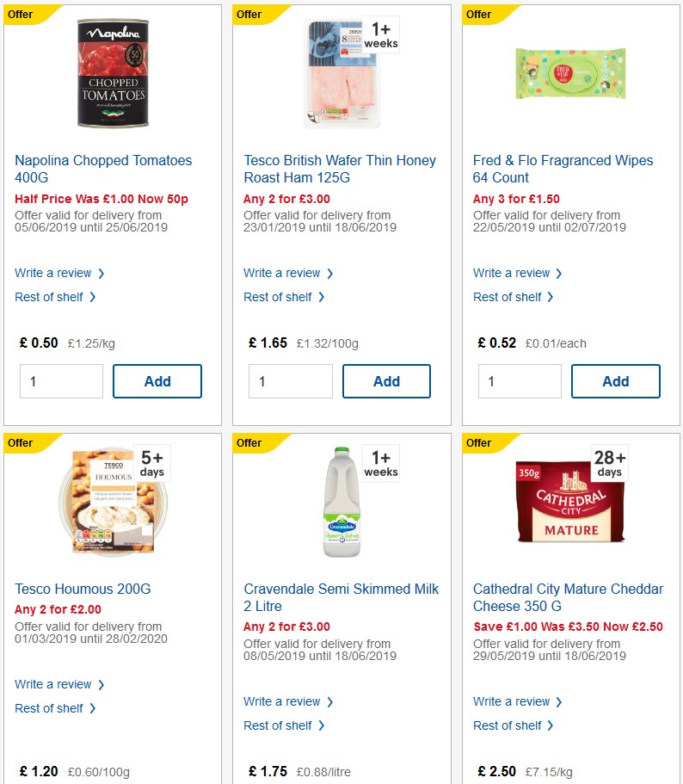This screenshot has height=784, width=683.
Task: Expand Write a review chevron for Cathedral City cheese
Action: (558, 701)
